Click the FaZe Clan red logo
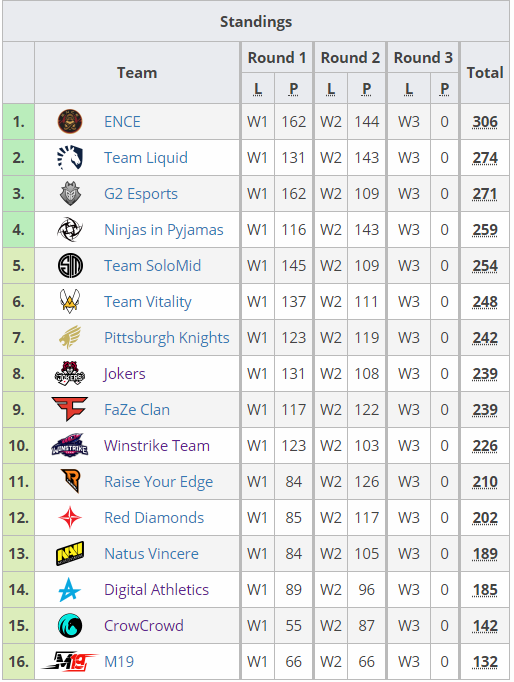 (x=70, y=409)
